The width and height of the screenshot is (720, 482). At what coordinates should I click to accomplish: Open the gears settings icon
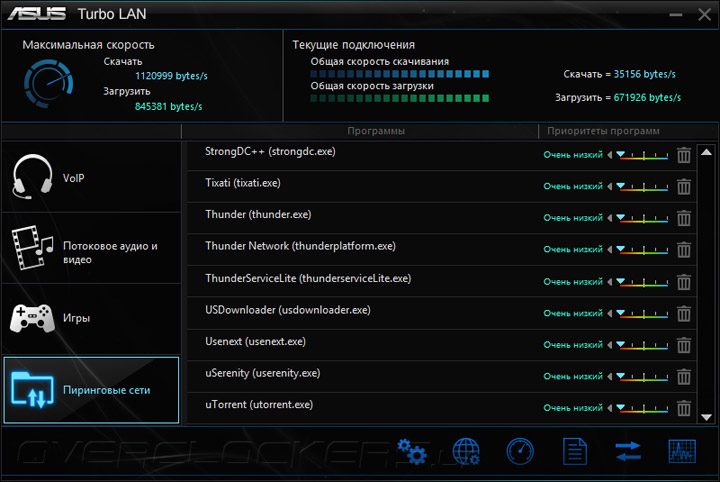tap(412, 452)
